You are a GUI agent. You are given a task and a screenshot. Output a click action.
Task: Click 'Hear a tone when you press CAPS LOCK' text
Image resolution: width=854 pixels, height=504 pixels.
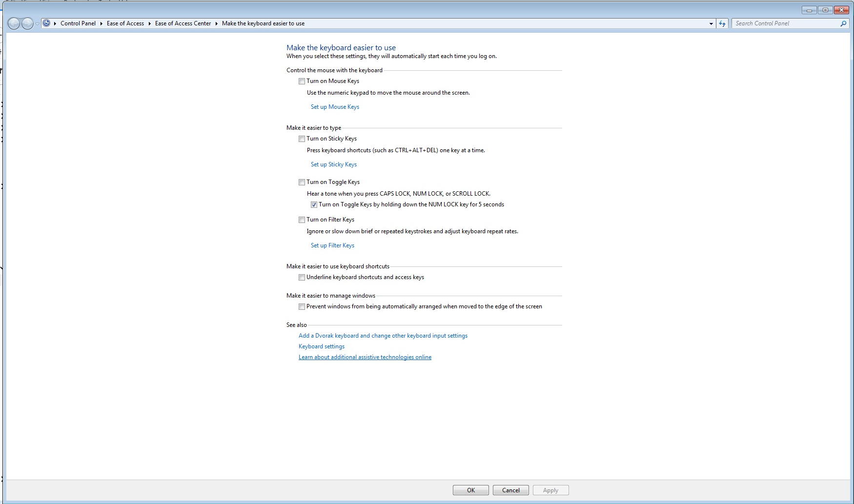399,194
